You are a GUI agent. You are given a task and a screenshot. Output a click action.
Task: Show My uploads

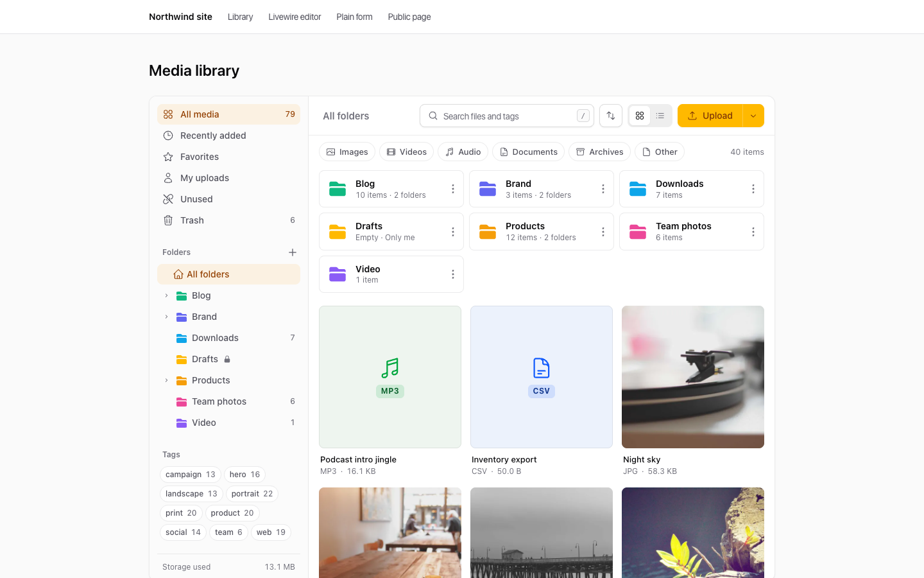(x=228, y=178)
